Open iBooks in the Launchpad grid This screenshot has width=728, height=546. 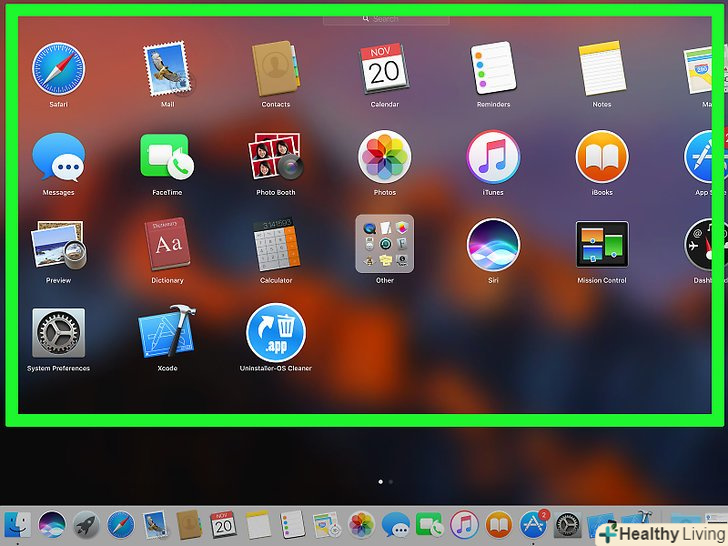click(602, 156)
